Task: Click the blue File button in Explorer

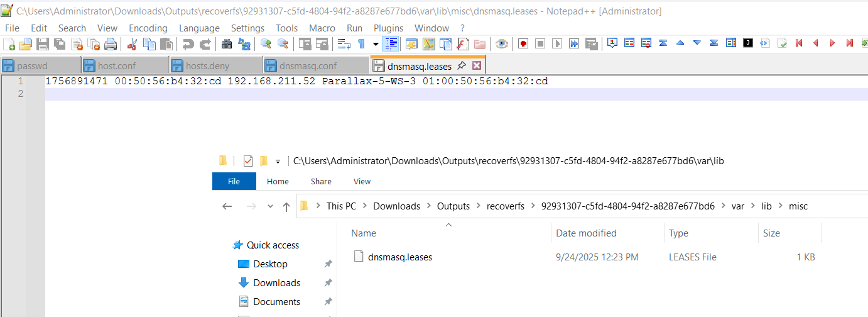Action: [234, 181]
